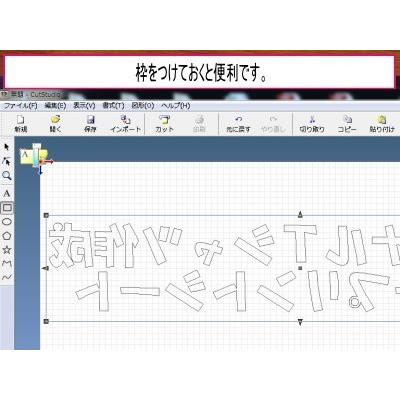Click the top-center selection handle arrow

coord(300,214)
